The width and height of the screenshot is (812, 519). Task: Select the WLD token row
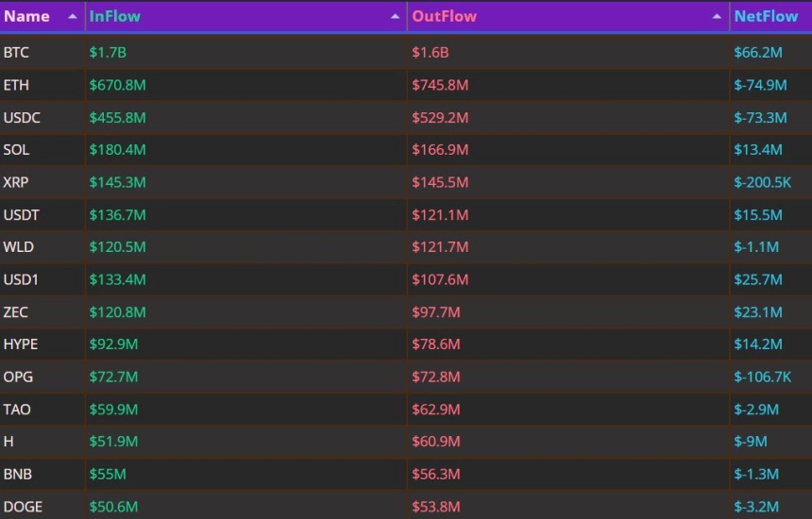[x=406, y=247]
